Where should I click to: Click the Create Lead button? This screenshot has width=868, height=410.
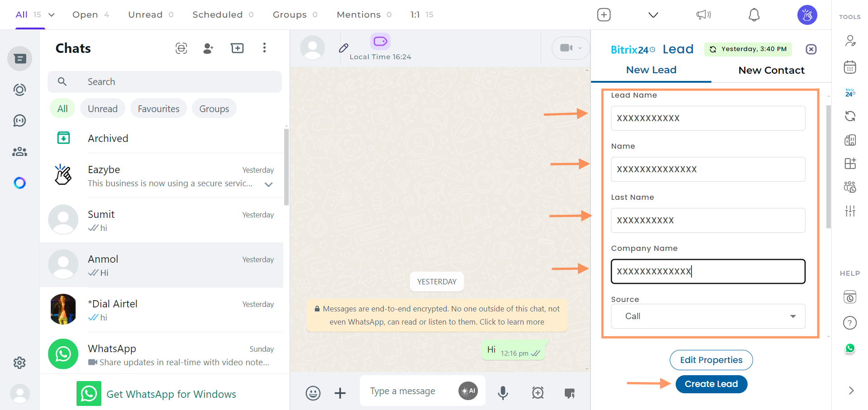(x=711, y=384)
